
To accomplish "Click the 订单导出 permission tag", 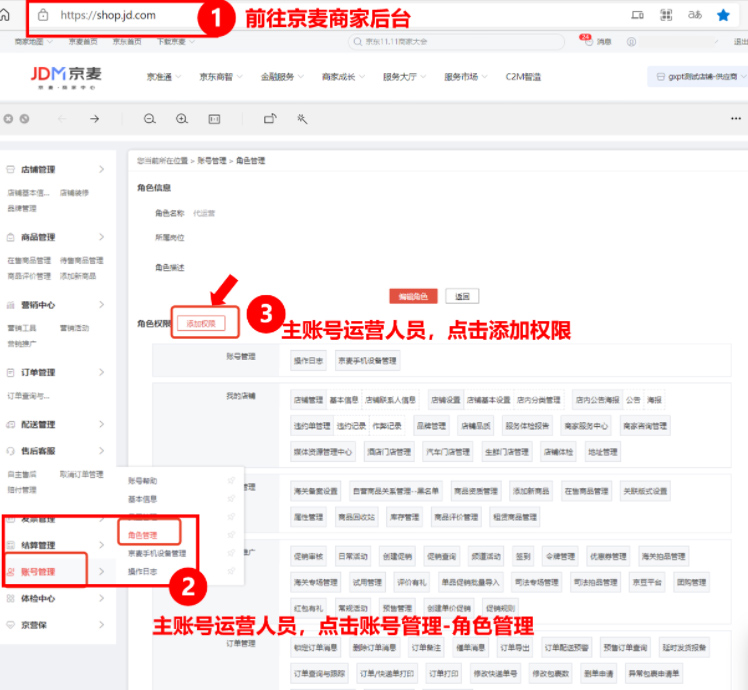I will pos(515,648).
